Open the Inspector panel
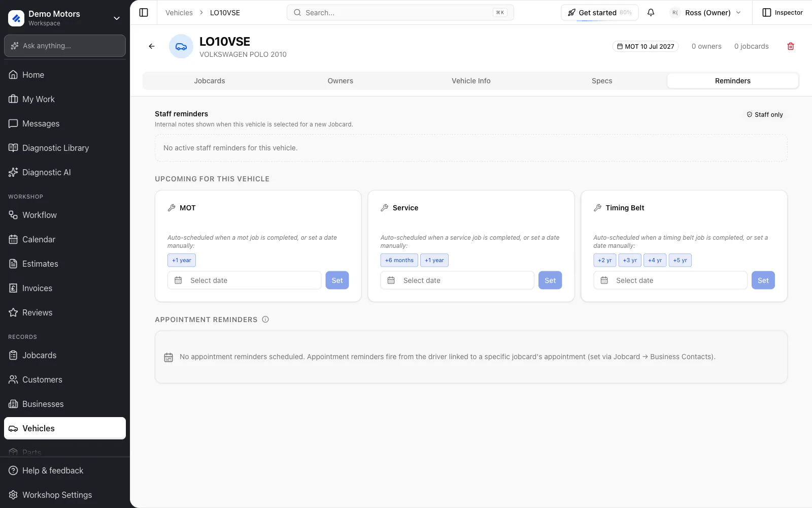 (x=783, y=13)
